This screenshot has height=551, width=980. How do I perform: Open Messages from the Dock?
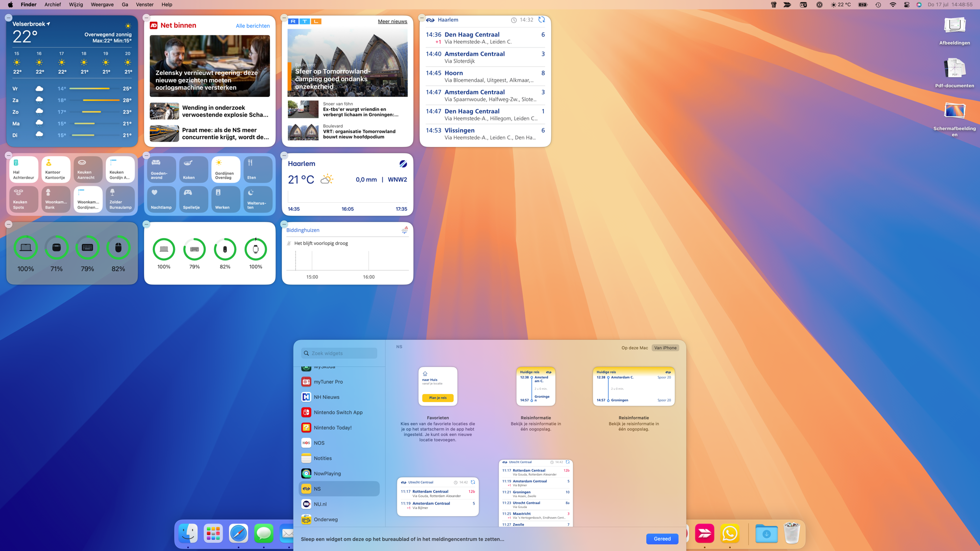coord(264,533)
